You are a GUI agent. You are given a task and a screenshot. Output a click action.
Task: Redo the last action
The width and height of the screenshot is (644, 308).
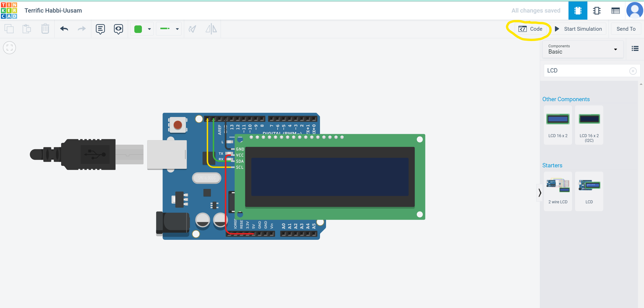82,29
